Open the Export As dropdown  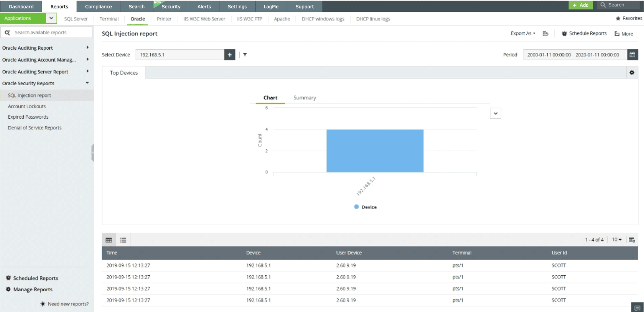click(523, 33)
